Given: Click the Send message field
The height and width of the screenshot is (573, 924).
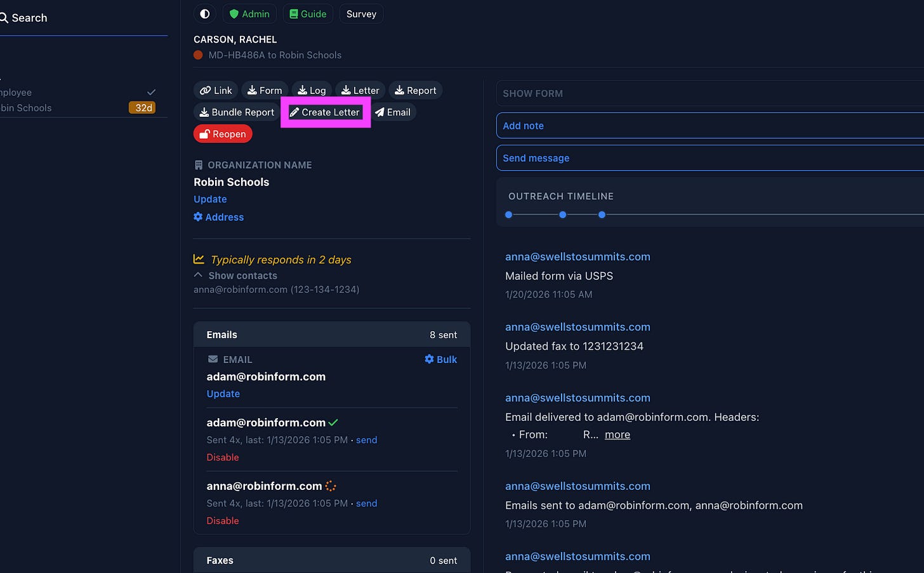Looking at the screenshot, I should point(709,158).
